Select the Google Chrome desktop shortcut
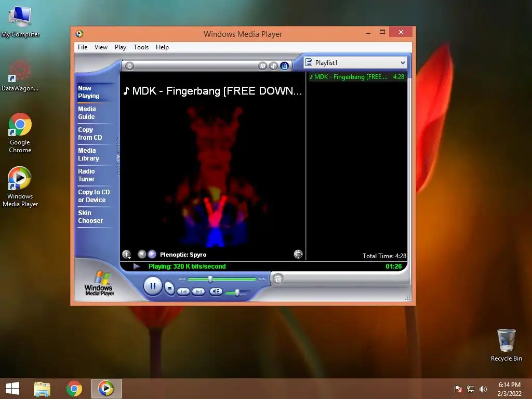Image resolution: width=532 pixels, height=399 pixels. [20, 133]
